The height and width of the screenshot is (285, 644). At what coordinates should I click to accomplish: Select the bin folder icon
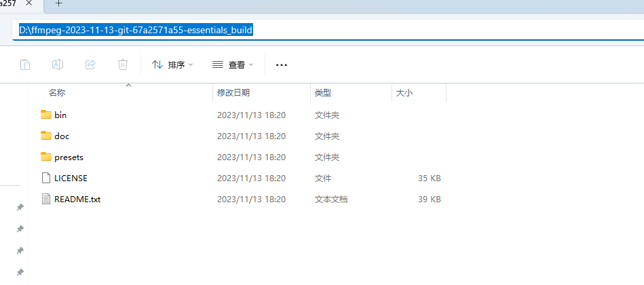[46, 115]
